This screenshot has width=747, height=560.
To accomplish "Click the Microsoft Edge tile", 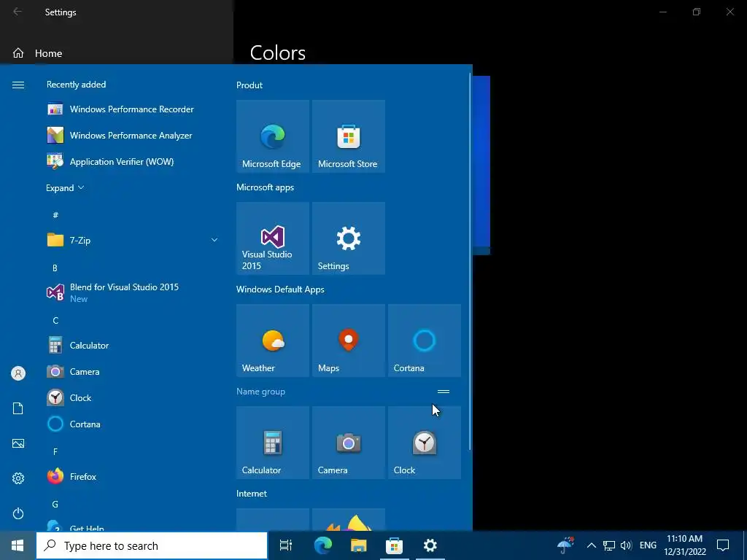I will point(273,136).
